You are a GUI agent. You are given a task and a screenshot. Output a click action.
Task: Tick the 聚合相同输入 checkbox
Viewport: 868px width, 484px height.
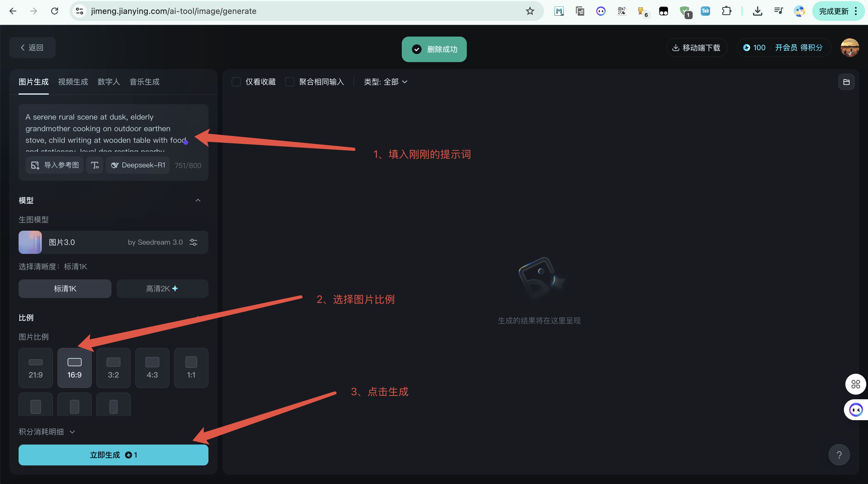click(290, 82)
